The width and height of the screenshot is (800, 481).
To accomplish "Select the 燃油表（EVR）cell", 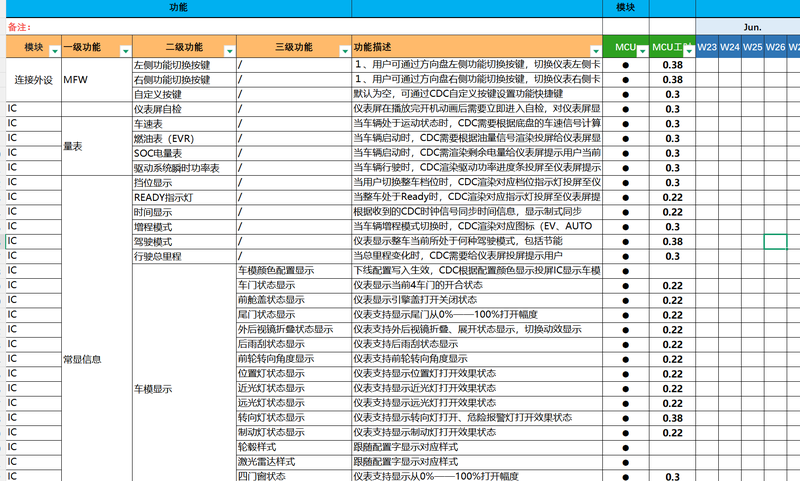I will point(184,139).
